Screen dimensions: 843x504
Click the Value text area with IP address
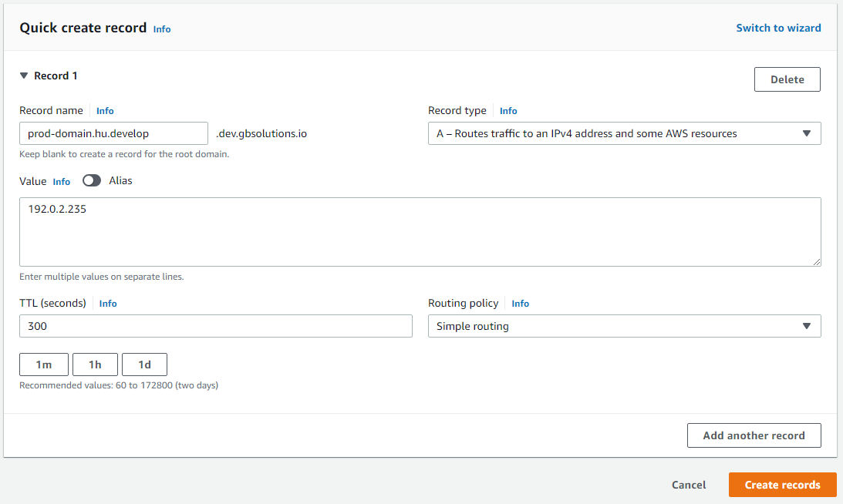click(420, 232)
